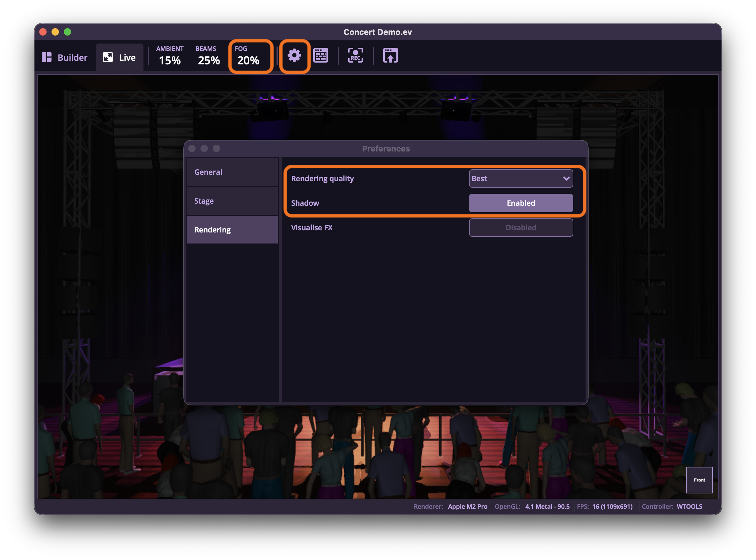Toggle the Shadow Enabled button
The height and width of the screenshot is (560, 756).
tap(521, 203)
